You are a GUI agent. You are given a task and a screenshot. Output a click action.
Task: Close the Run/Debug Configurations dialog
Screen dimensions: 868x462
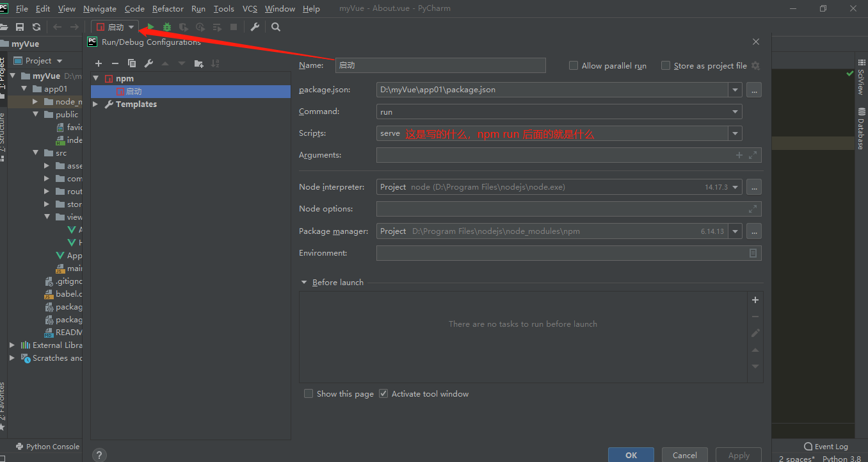tap(756, 42)
